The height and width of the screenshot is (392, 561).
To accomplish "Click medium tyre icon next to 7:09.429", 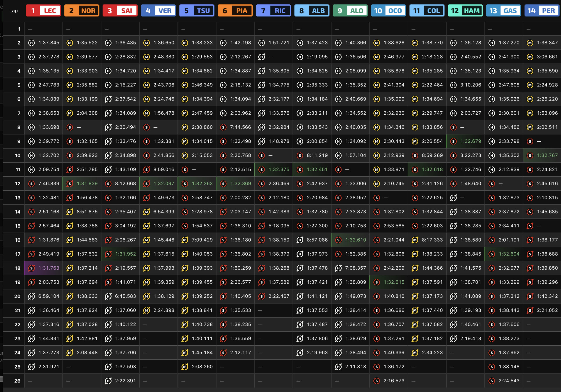I will (x=185, y=240).
